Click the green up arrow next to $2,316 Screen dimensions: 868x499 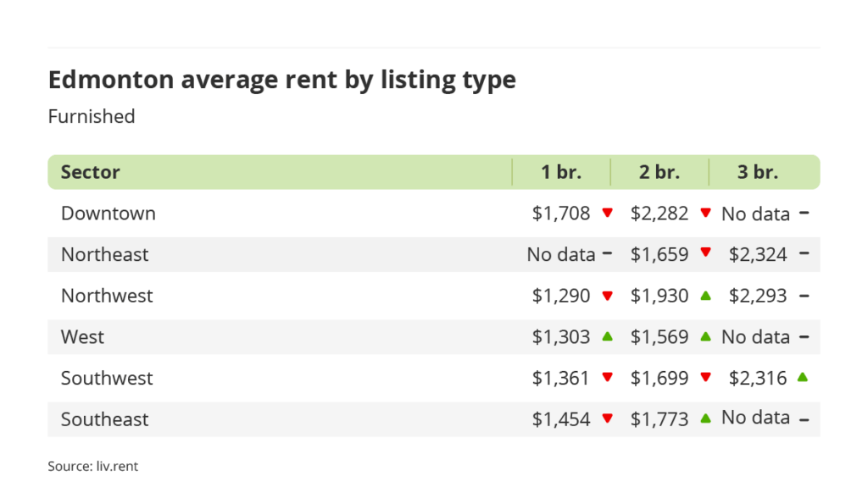point(803,377)
